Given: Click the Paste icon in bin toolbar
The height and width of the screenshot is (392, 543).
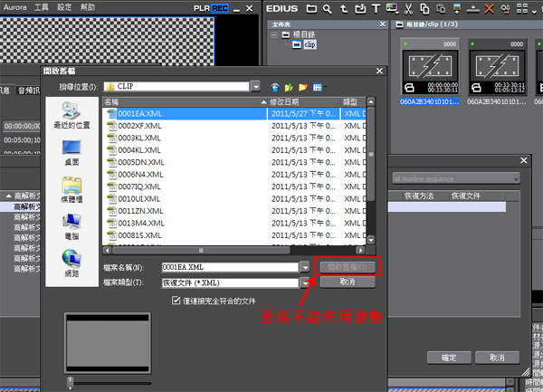Looking at the screenshot, I should pos(441,9).
